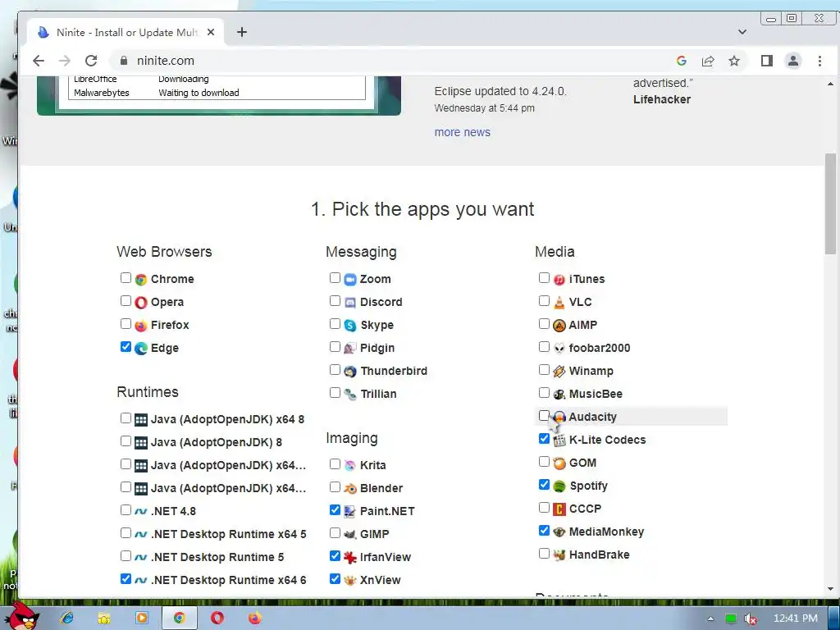
Task: Click the page vertical scrollbar thumb
Action: [x=830, y=203]
